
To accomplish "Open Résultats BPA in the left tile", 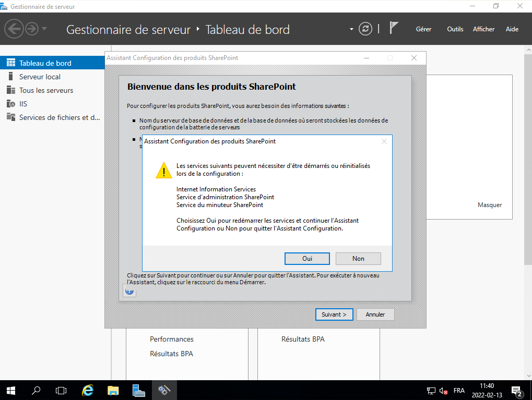I will coord(171,354).
